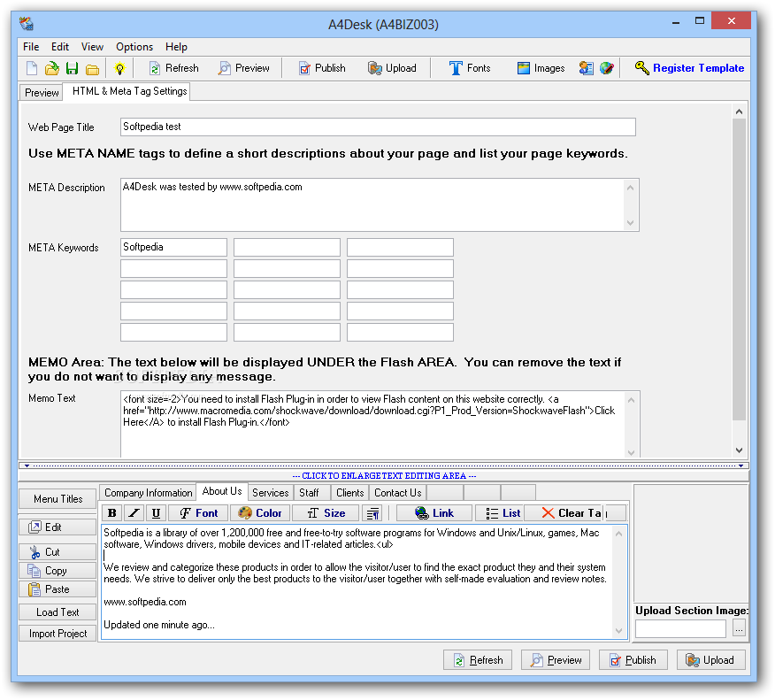
Task: Switch to the upper Preview tab
Action: [x=42, y=93]
